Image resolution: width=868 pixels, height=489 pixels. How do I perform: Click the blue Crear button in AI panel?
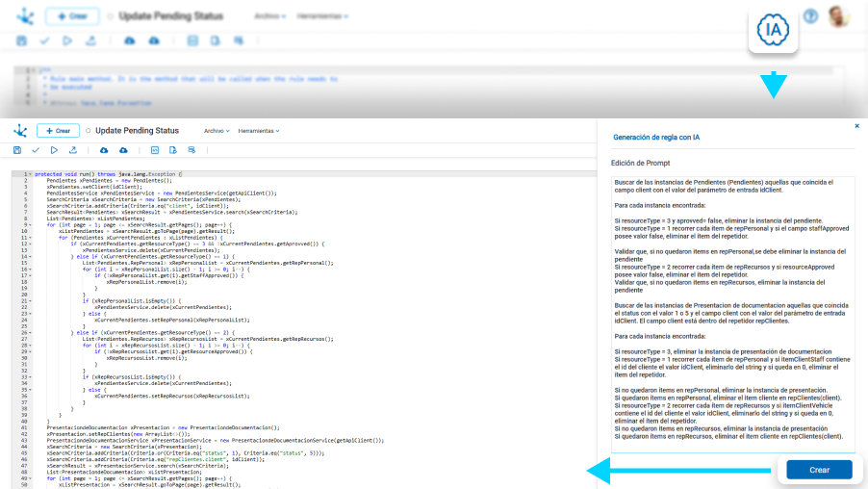point(819,470)
